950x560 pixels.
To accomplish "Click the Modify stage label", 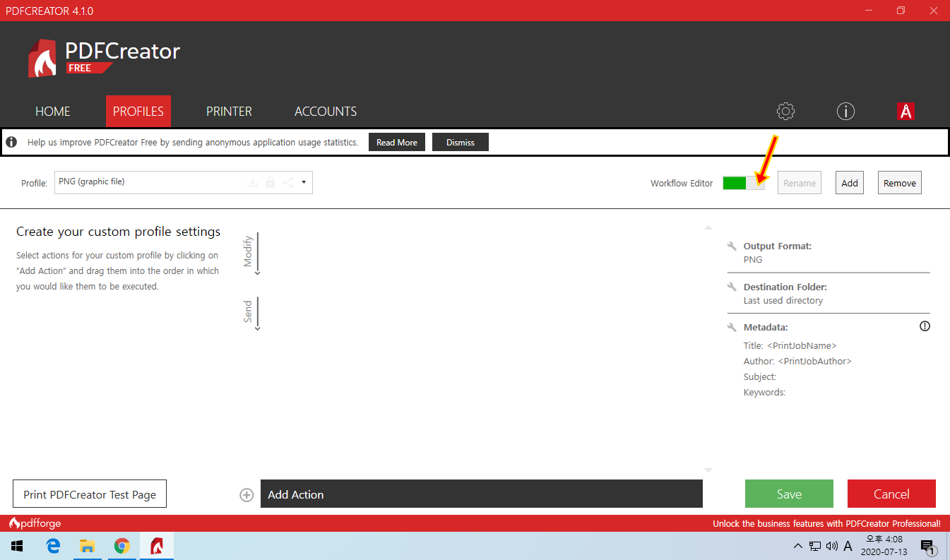I will 248,251.
